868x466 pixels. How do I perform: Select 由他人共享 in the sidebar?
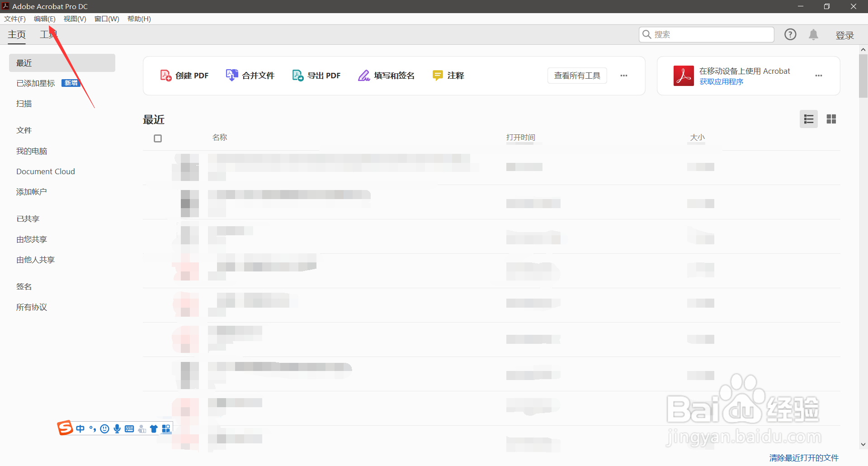(x=36, y=260)
